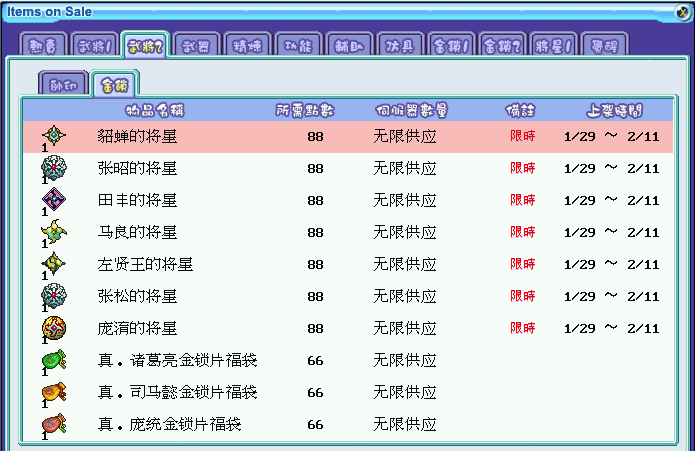Click the 真.司马懿金锁片福袋 orange bag icon
Image resolution: width=695 pixels, height=451 pixels.
click(x=53, y=392)
